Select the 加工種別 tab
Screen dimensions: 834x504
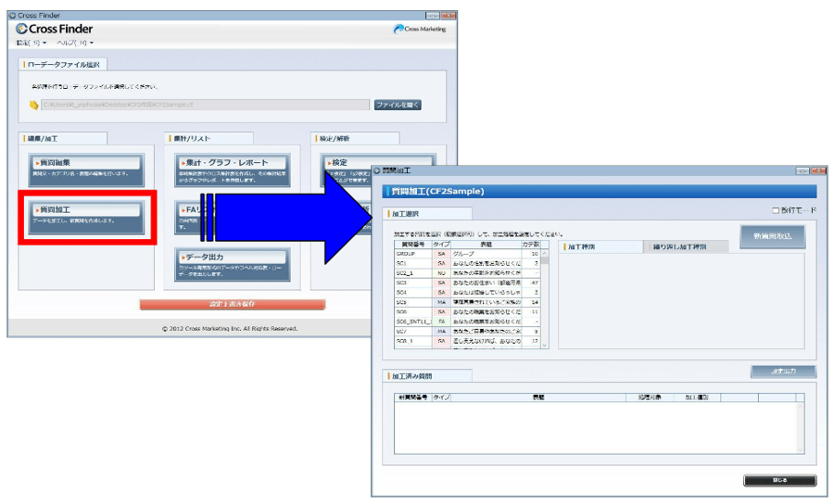click(x=599, y=247)
